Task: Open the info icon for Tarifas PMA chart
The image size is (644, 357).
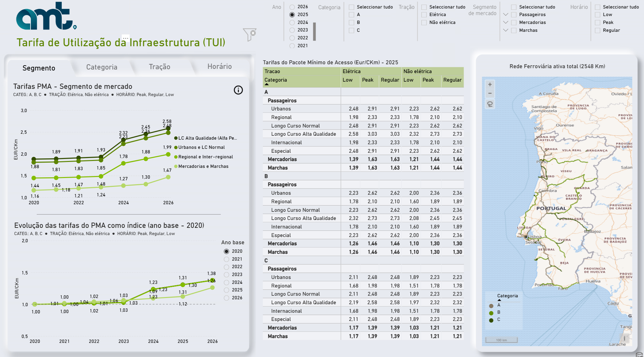Action: point(238,90)
